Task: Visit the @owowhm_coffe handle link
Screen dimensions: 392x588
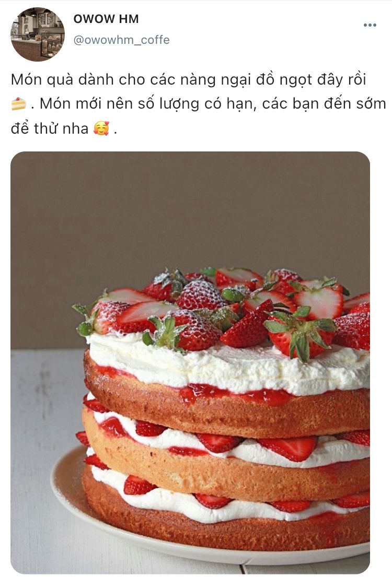Action: 121,40
